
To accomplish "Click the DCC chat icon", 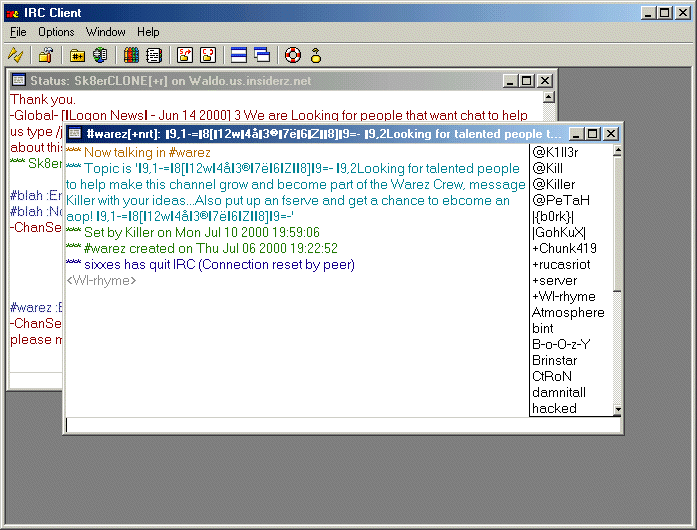I will (208, 55).
